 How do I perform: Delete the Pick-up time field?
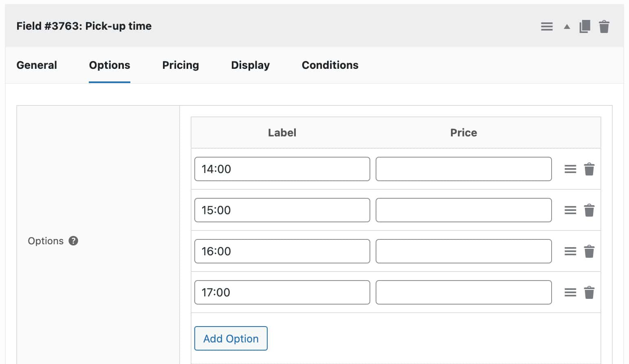point(605,26)
